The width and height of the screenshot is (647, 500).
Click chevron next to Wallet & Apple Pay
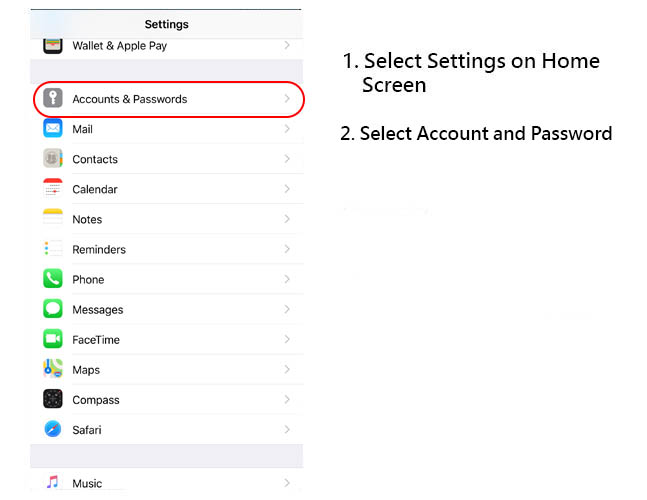287,45
